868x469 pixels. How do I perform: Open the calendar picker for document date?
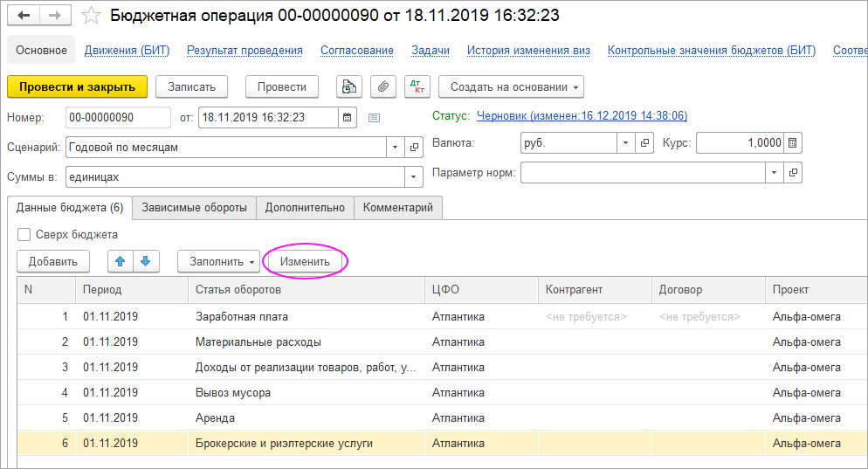348,117
